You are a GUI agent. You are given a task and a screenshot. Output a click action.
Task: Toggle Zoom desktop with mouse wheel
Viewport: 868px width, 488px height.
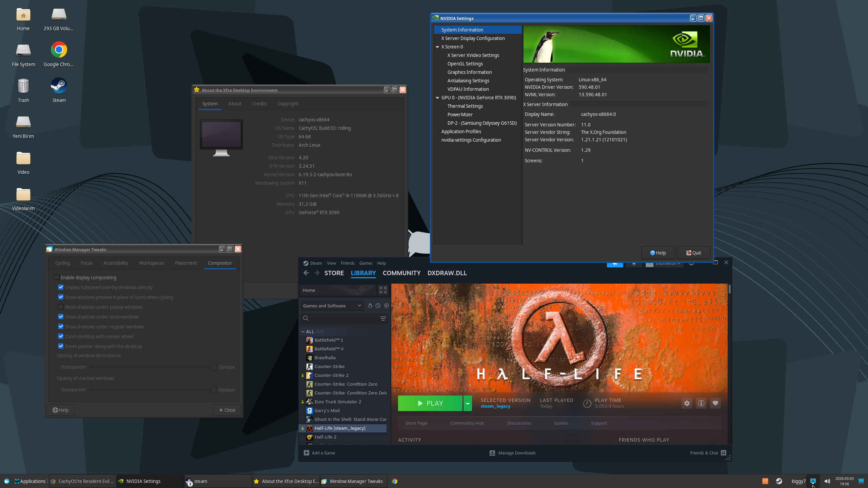pyautogui.click(x=61, y=336)
